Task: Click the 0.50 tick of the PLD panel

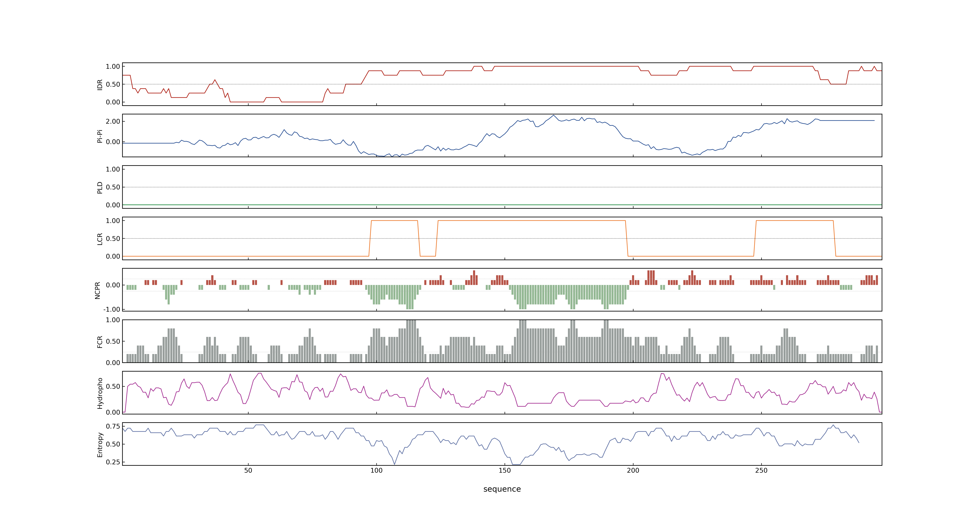Action: pyautogui.click(x=113, y=187)
